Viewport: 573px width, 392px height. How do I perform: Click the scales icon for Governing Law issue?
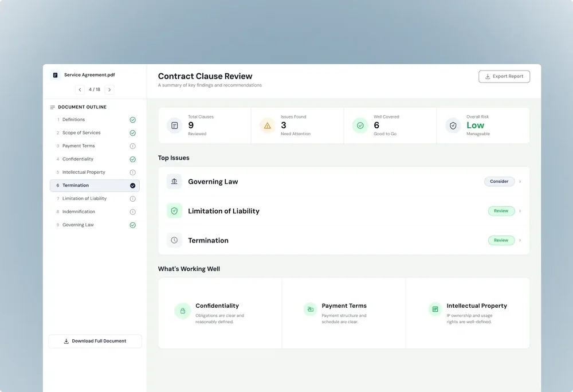click(174, 181)
